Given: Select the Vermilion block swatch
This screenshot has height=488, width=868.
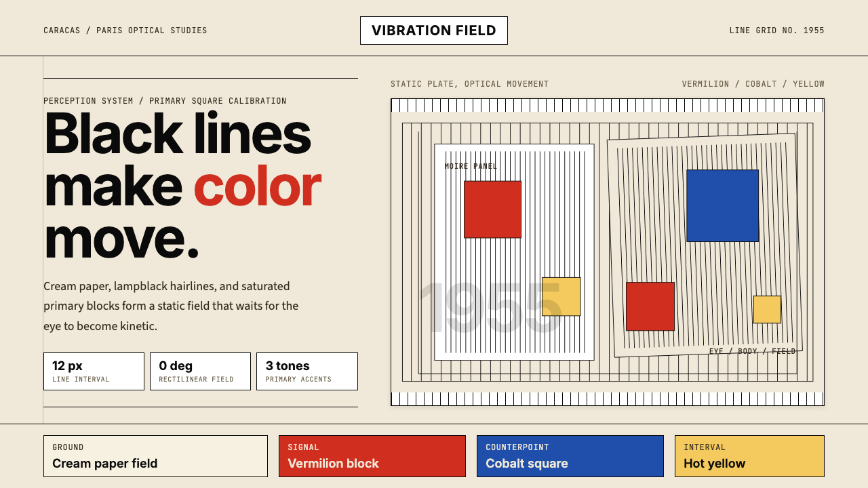Looking at the screenshot, I should point(372,456).
